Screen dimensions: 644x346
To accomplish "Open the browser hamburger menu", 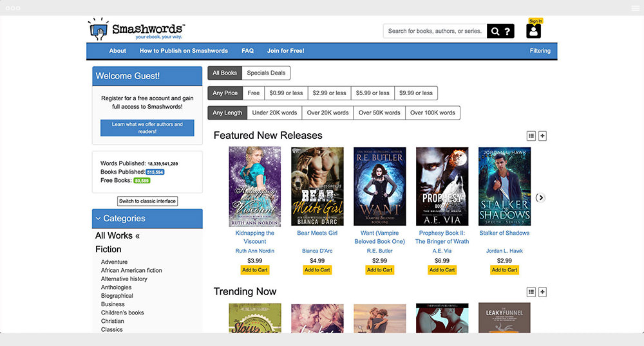I will (x=635, y=8).
